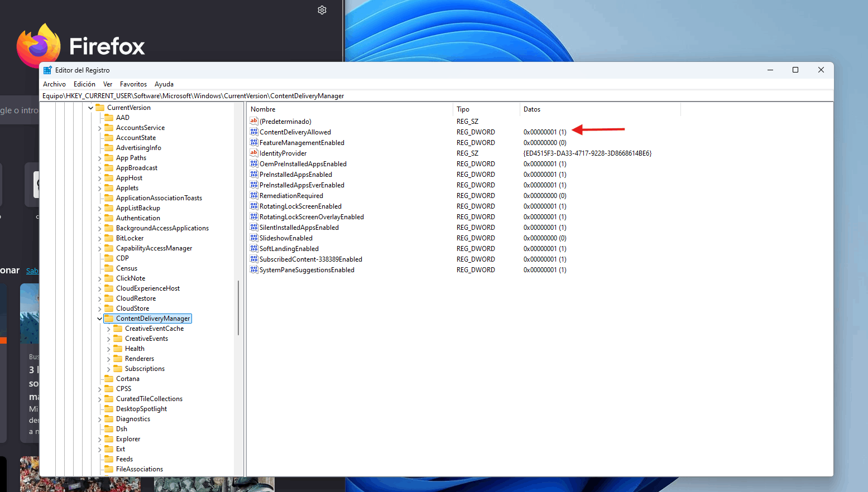
Task: Select the FileAssociations key
Action: coord(140,469)
